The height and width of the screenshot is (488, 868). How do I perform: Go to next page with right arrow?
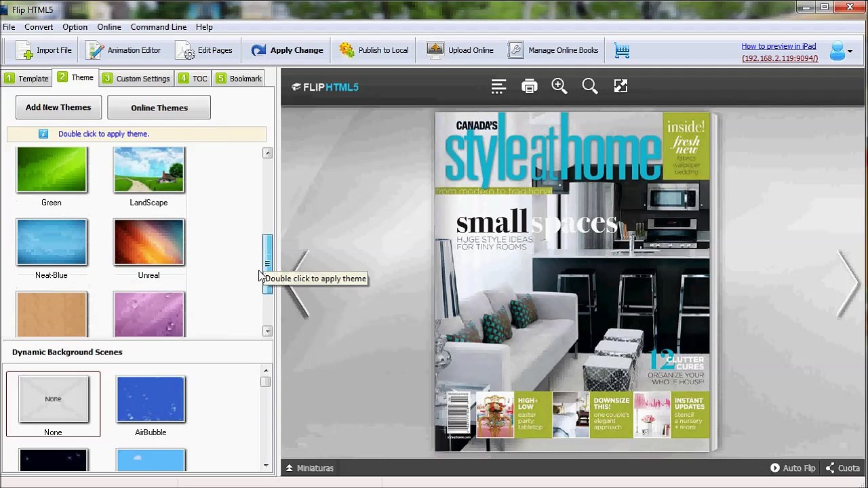pyautogui.click(x=848, y=284)
